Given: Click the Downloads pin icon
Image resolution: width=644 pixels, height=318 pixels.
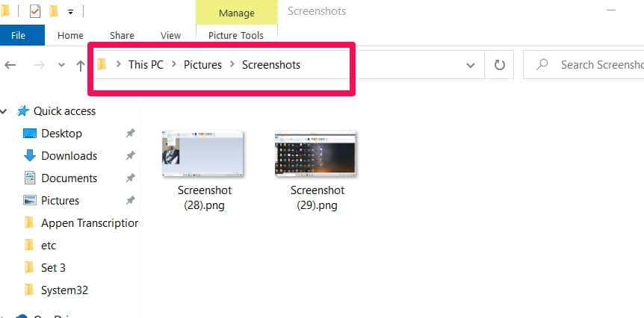Looking at the screenshot, I should (x=130, y=155).
